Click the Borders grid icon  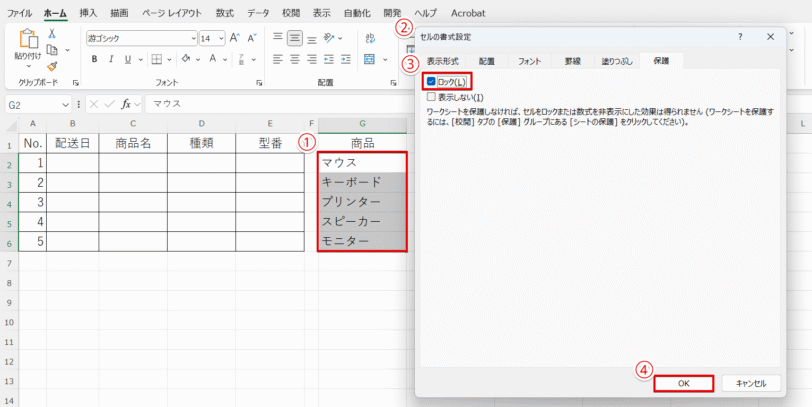coord(157,60)
